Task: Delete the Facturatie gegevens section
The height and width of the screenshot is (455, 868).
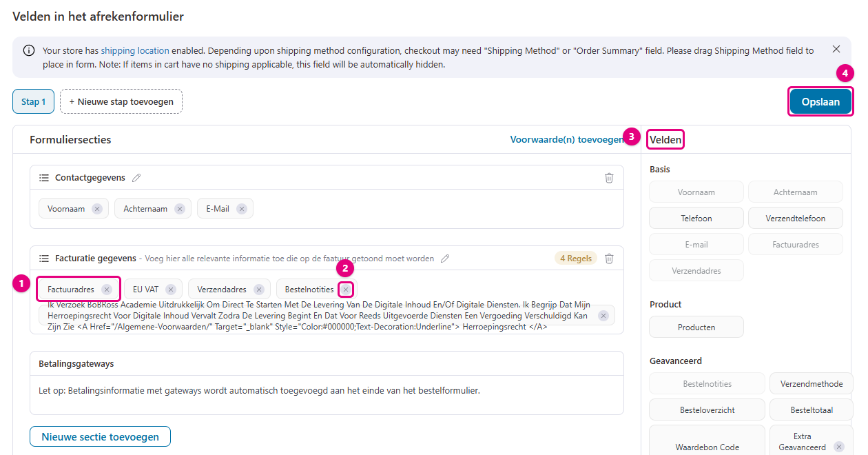Action: (609, 259)
